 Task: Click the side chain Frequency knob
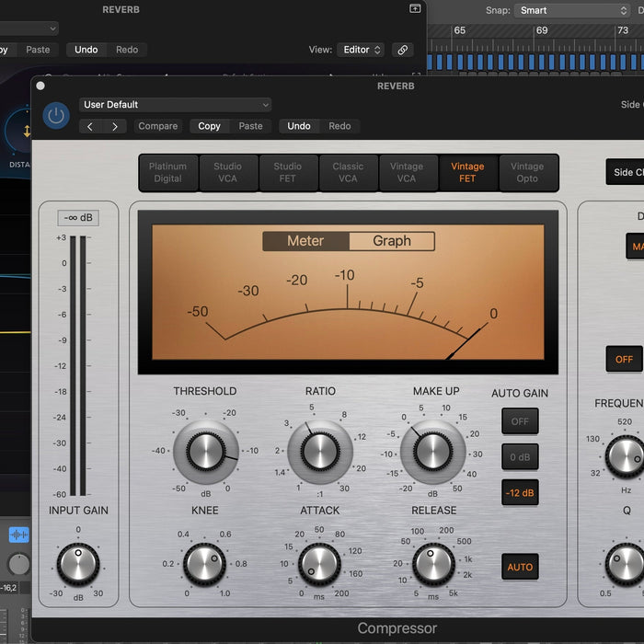click(625, 456)
